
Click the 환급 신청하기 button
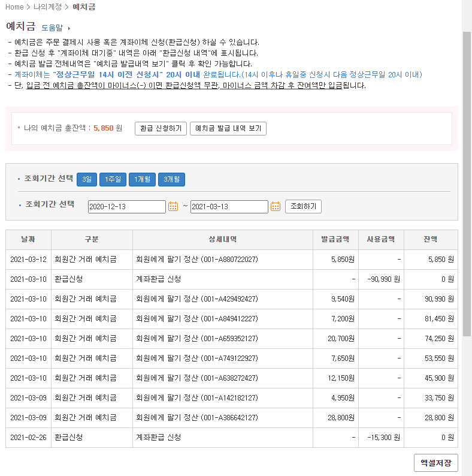pyautogui.click(x=161, y=128)
